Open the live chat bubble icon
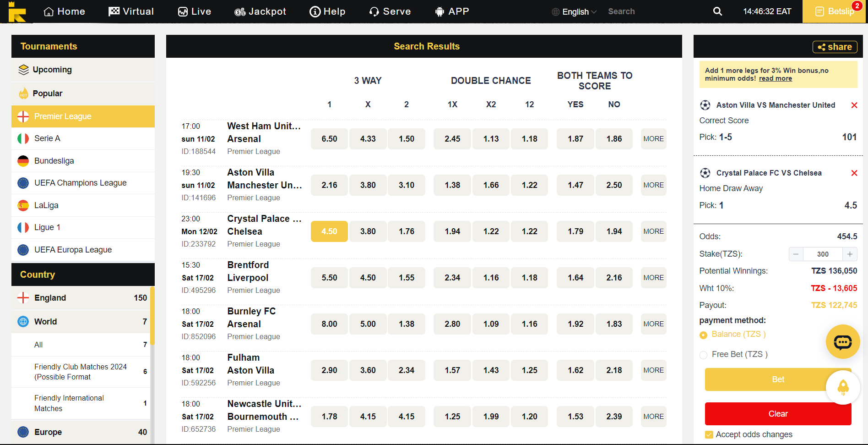 842,342
